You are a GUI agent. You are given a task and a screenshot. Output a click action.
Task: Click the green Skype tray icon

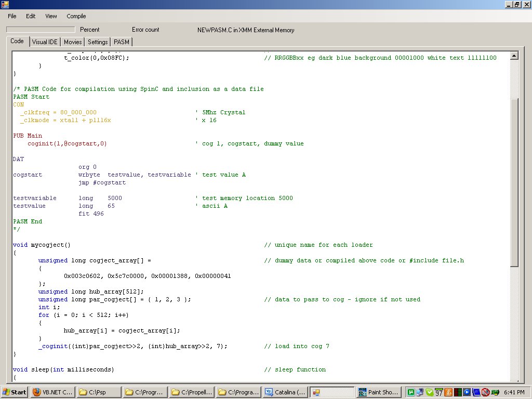[x=429, y=392]
